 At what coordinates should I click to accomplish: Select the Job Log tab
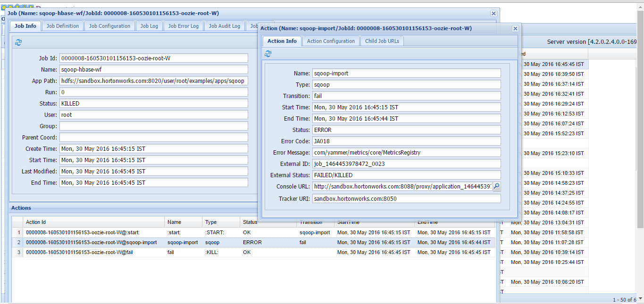tap(149, 26)
